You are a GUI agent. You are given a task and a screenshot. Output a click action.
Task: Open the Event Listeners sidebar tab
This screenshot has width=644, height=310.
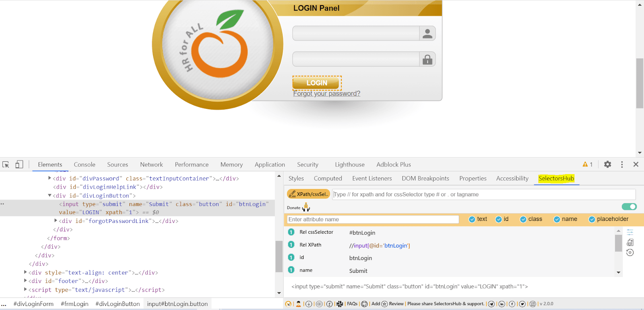tap(372, 179)
